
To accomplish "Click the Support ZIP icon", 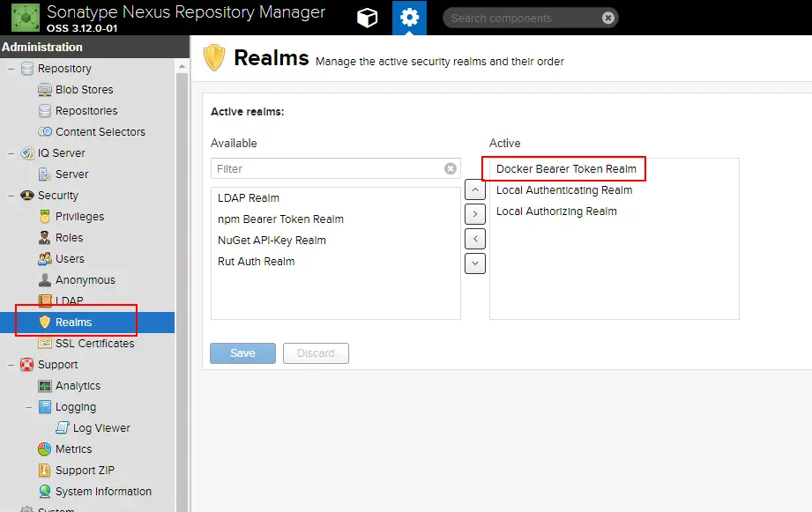I will [x=45, y=470].
